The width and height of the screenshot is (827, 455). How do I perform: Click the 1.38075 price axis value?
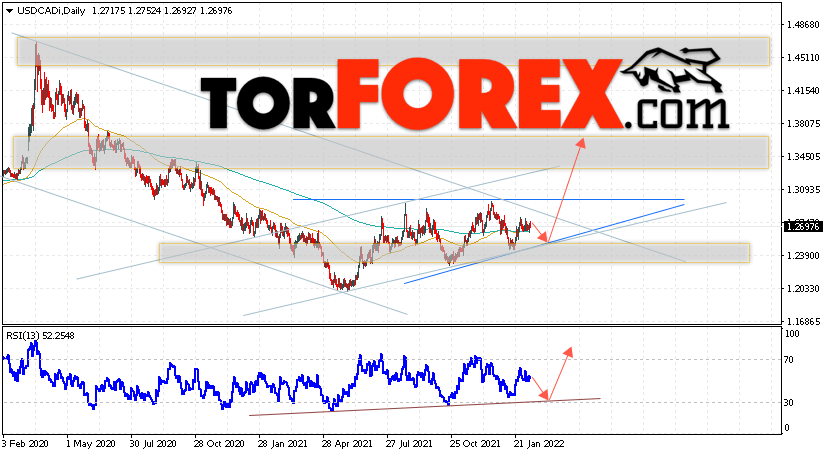coord(803,124)
